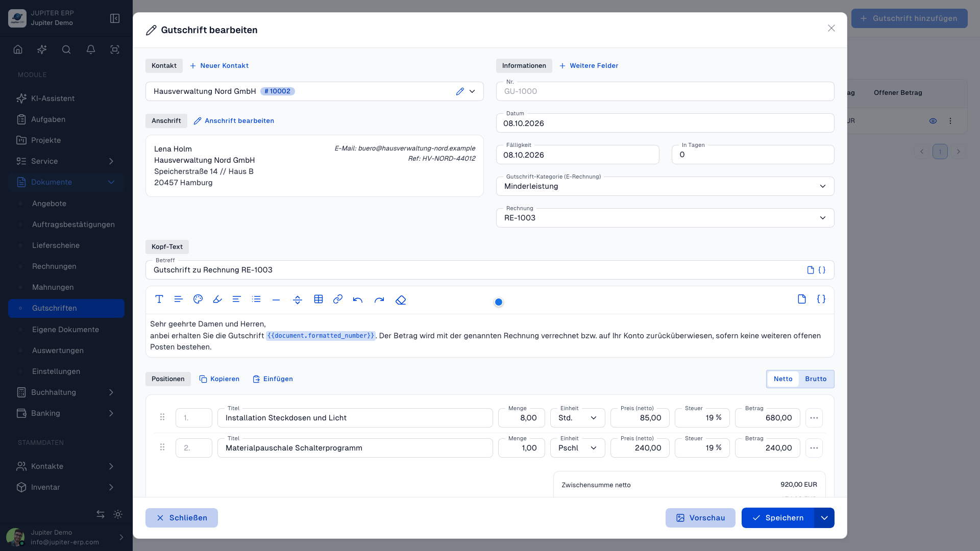The image size is (980, 551).
Task: Select the highlighter tool in editor toolbar
Action: coord(217,299)
